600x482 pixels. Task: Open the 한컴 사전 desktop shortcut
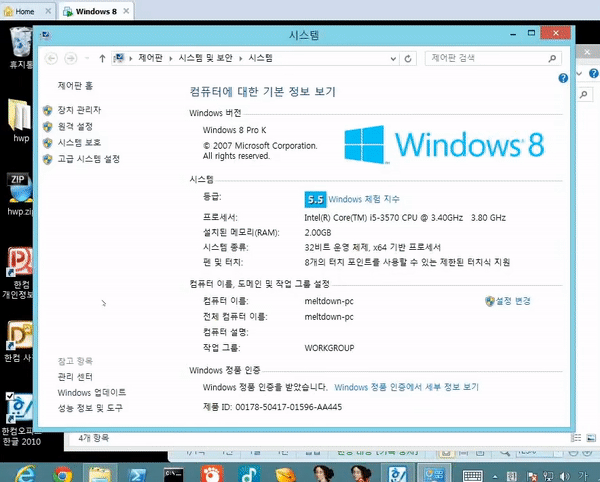(x=18, y=341)
